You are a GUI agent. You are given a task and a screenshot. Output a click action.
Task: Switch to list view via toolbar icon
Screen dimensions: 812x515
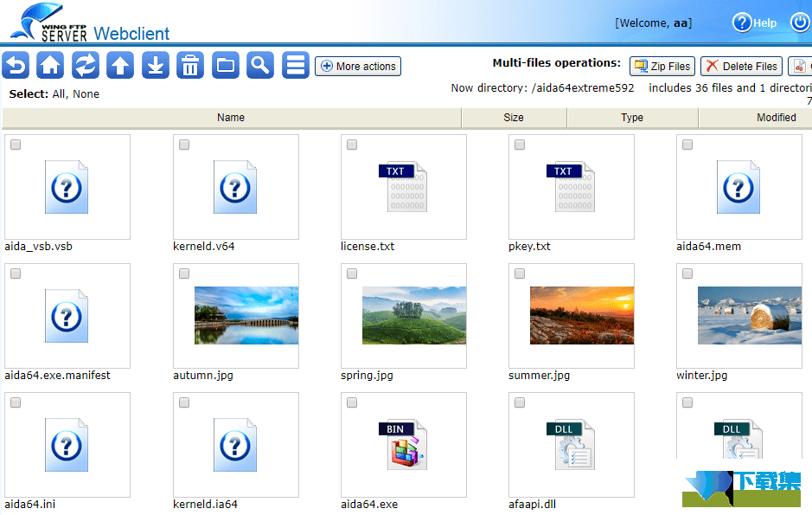click(x=296, y=65)
